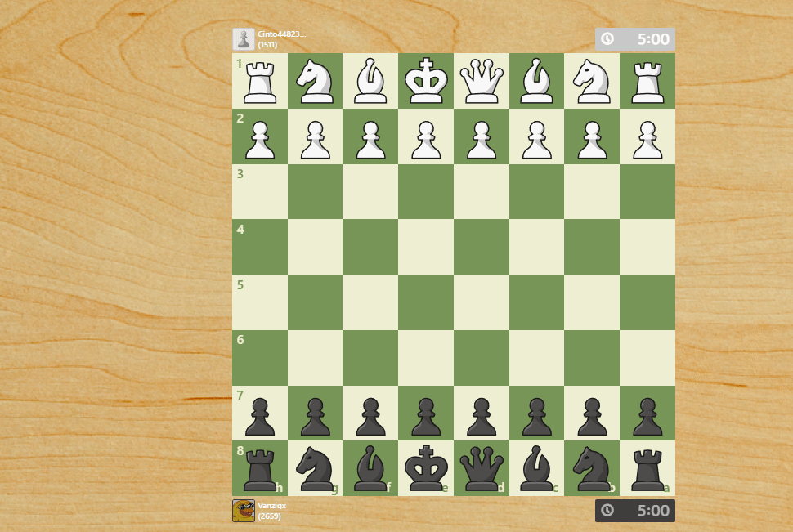Select the white rook on a1
This screenshot has height=532, width=793.
click(x=647, y=81)
